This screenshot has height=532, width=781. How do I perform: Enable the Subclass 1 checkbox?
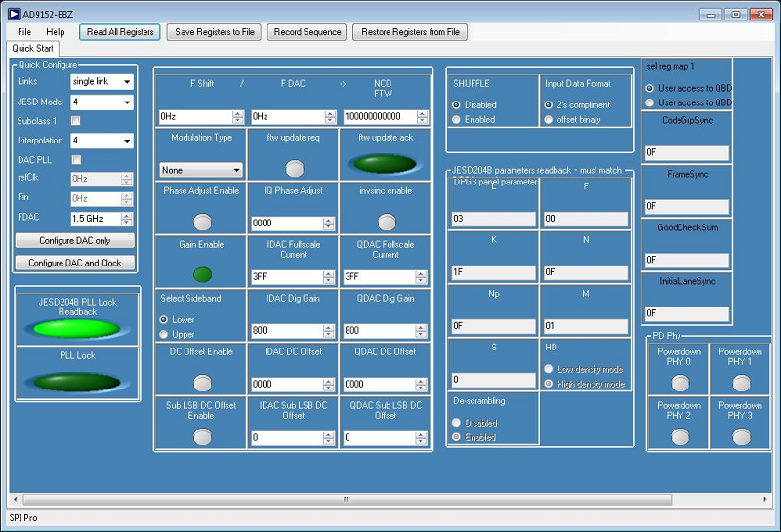point(76,121)
